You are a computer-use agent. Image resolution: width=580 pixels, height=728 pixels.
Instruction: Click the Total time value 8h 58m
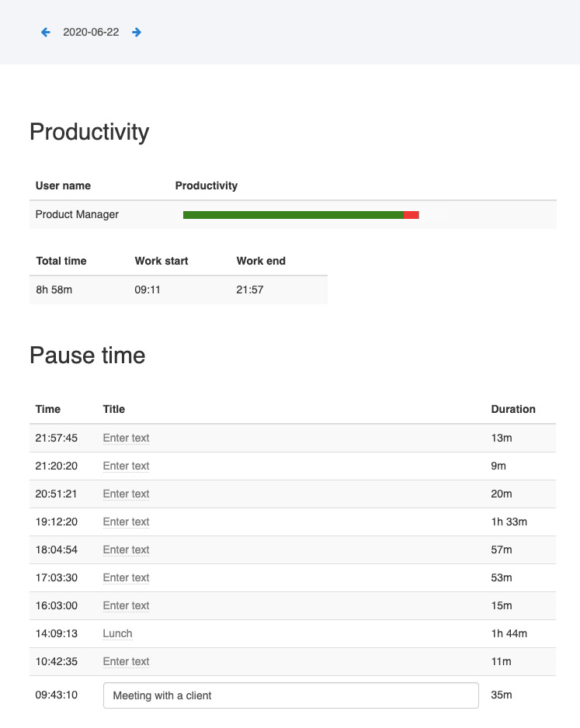(54, 289)
